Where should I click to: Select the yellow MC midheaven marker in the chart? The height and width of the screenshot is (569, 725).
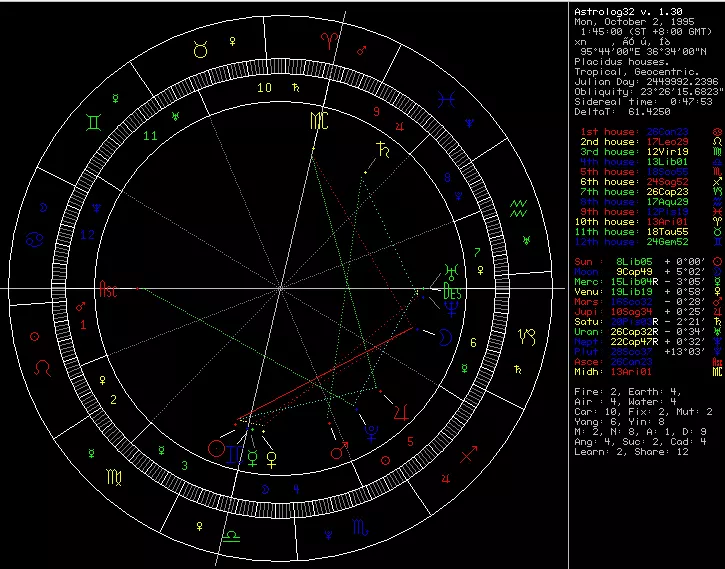click(x=319, y=121)
